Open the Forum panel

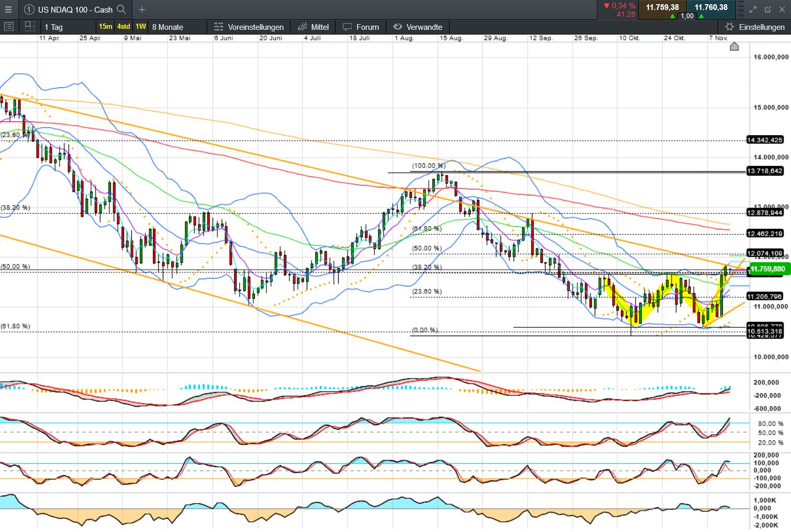point(361,27)
